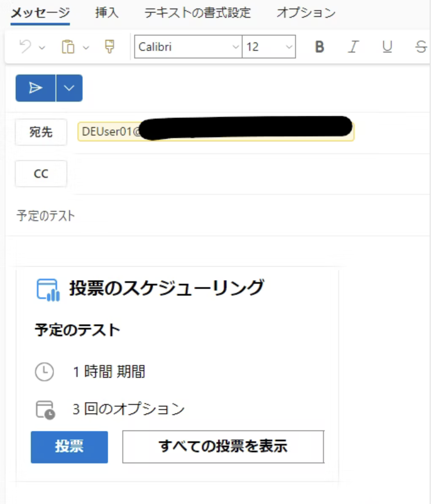Click the blue send arrow button
431x504 pixels.
(36, 88)
